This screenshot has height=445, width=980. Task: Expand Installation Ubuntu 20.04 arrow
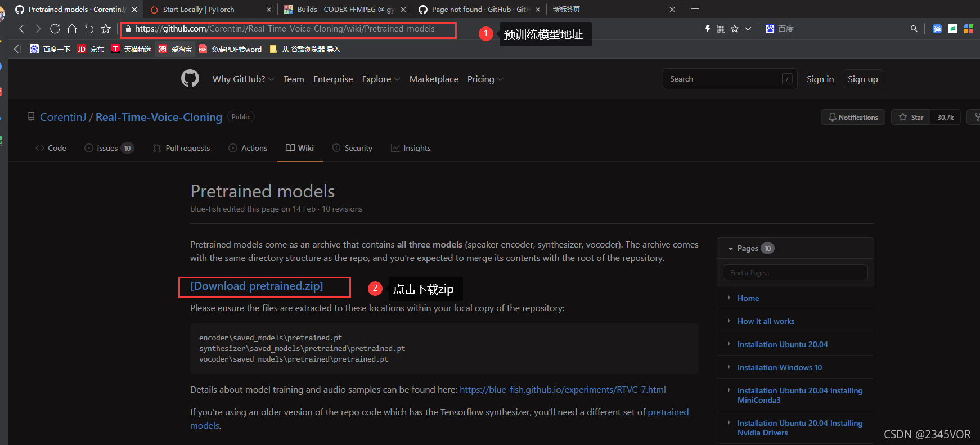coord(729,344)
